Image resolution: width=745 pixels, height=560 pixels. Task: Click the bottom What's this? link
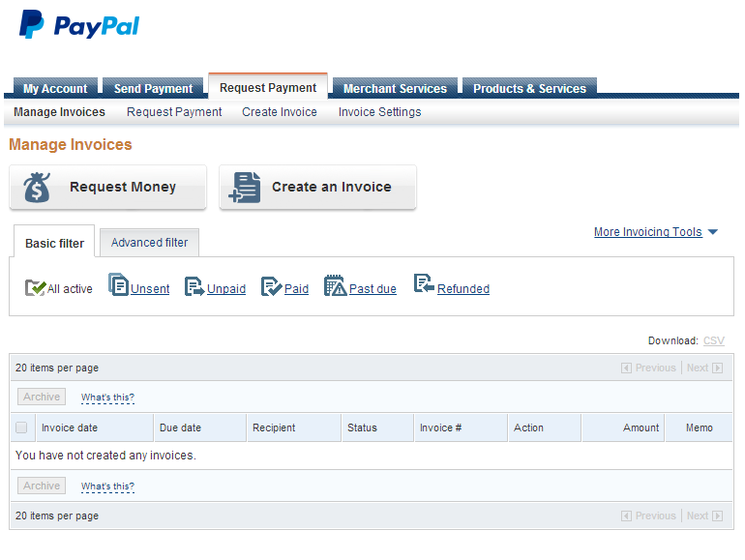[107, 486]
